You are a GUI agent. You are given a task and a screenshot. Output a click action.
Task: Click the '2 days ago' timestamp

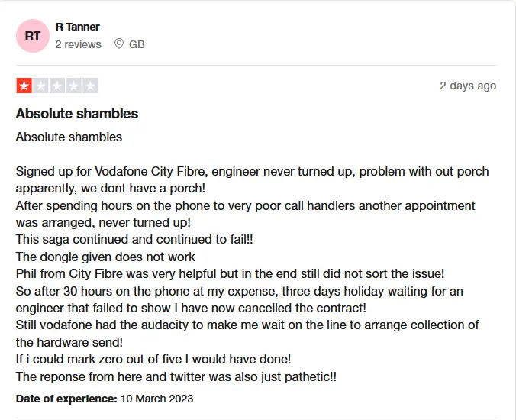(468, 86)
